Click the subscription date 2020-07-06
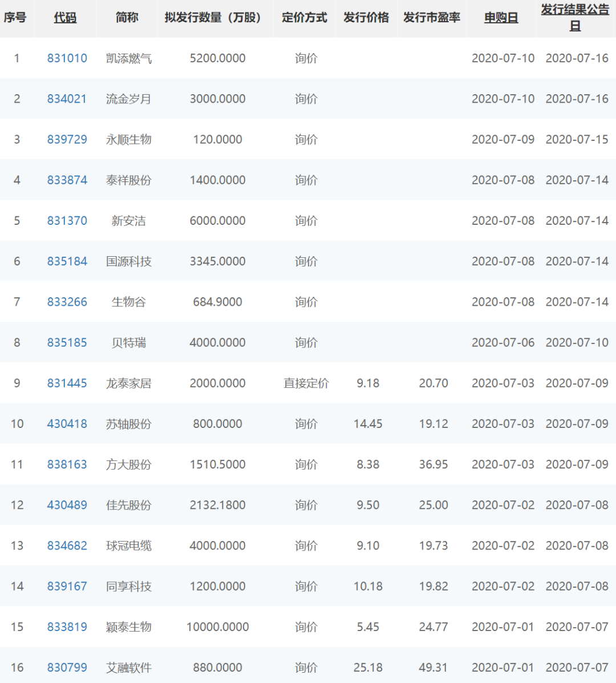The height and width of the screenshot is (683, 616). tap(503, 342)
